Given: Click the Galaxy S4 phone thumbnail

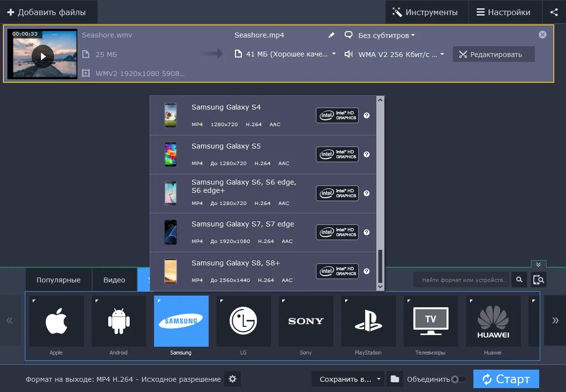Looking at the screenshot, I should [x=170, y=115].
